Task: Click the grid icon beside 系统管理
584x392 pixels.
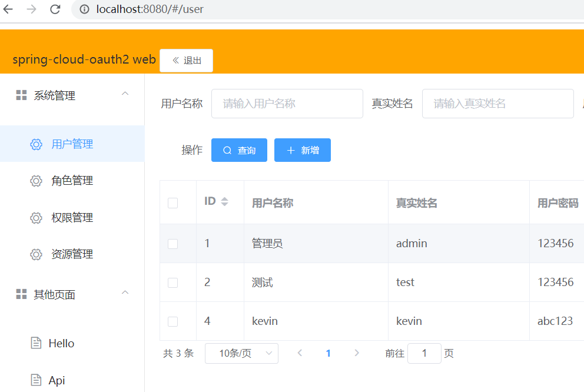Action: (x=21, y=95)
